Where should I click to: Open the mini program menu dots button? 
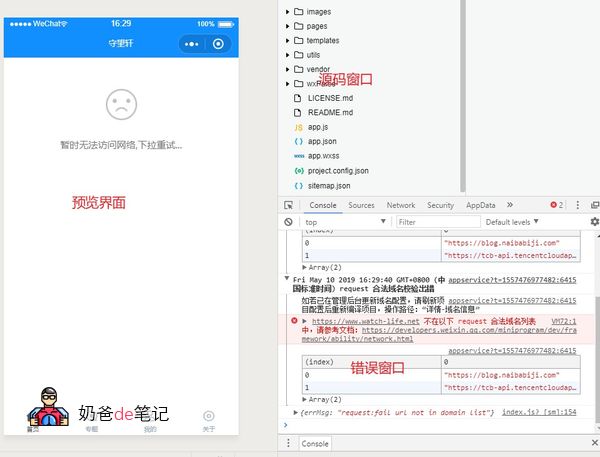coord(191,44)
